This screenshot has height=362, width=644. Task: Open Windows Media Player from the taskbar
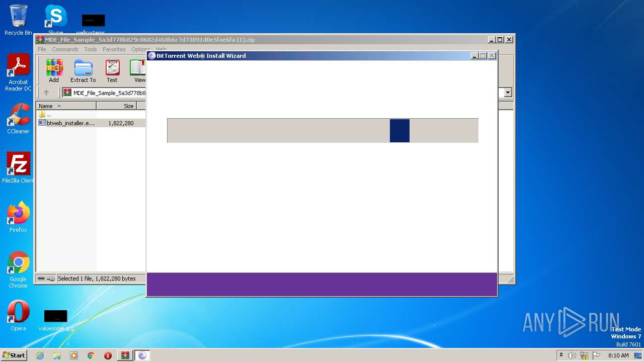[x=74, y=355]
